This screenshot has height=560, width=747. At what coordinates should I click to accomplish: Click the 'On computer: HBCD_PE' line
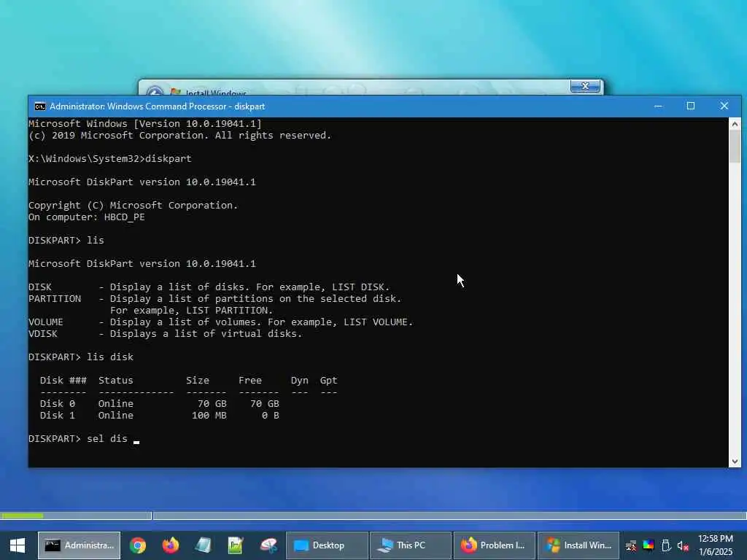point(87,217)
